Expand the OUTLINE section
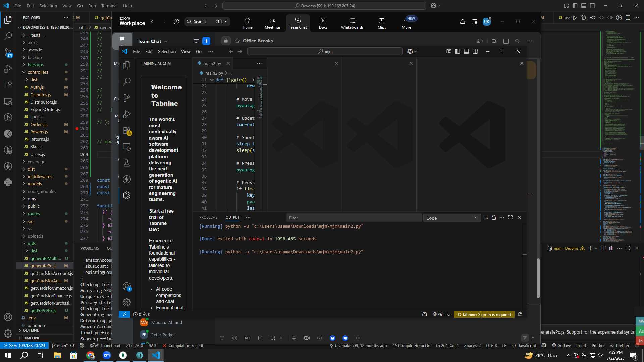This screenshot has height=362, width=644. [45, 330]
